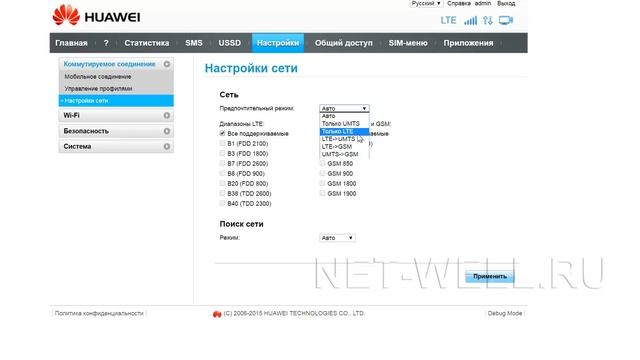This screenshot has height=360, width=640.
Task: Open Политика конфиденциальности link
Action: tap(99, 313)
